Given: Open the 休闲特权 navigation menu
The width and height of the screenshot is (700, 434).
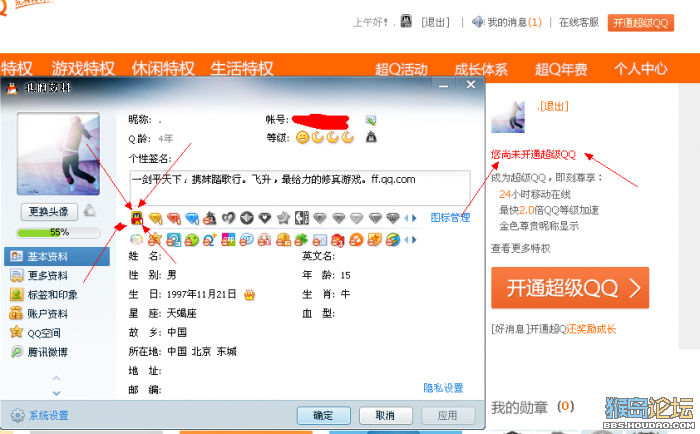Looking at the screenshot, I should 163,68.
